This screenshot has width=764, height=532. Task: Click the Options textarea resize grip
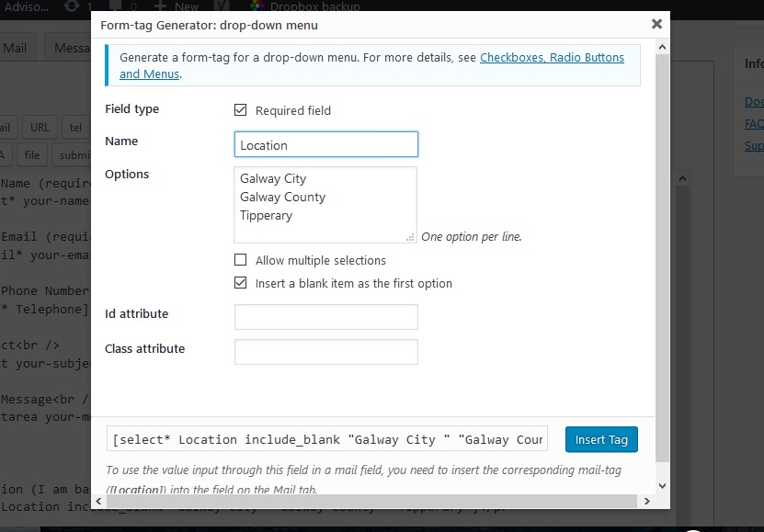[x=411, y=237]
